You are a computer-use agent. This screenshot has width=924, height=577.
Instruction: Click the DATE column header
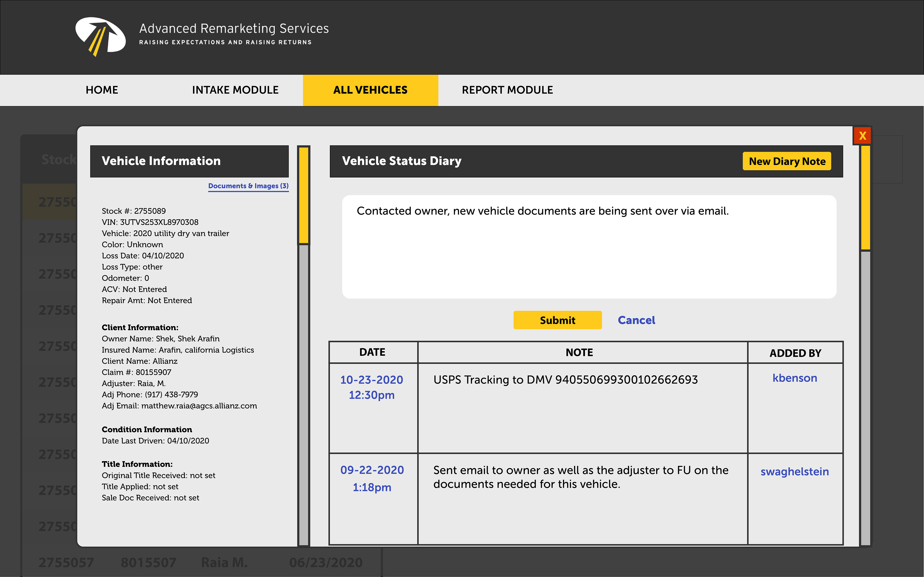372,352
